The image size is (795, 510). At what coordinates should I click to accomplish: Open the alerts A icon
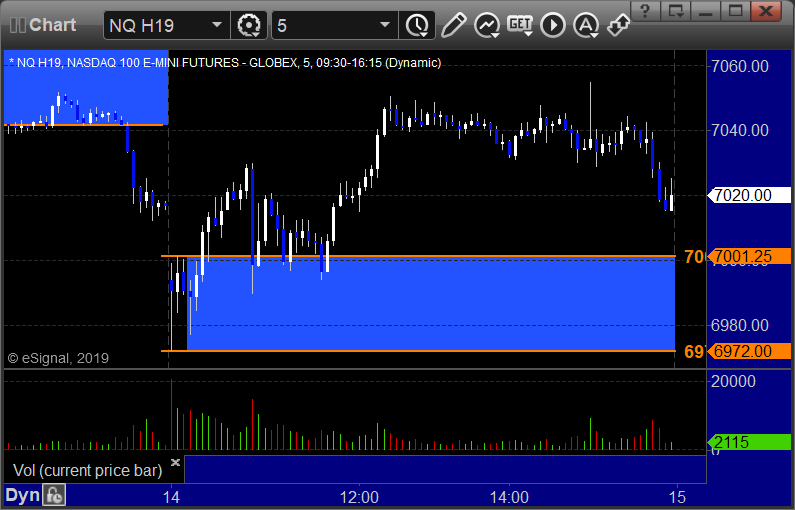coord(586,25)
